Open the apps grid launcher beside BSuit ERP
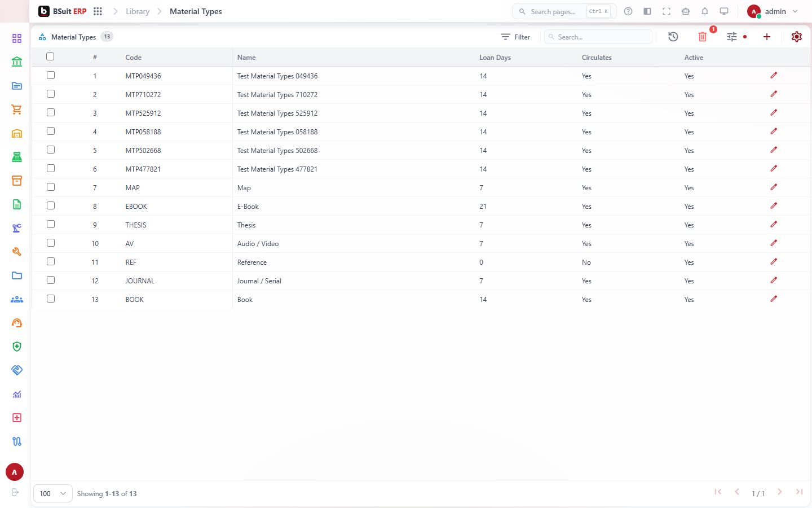 (x=98, y=11)
